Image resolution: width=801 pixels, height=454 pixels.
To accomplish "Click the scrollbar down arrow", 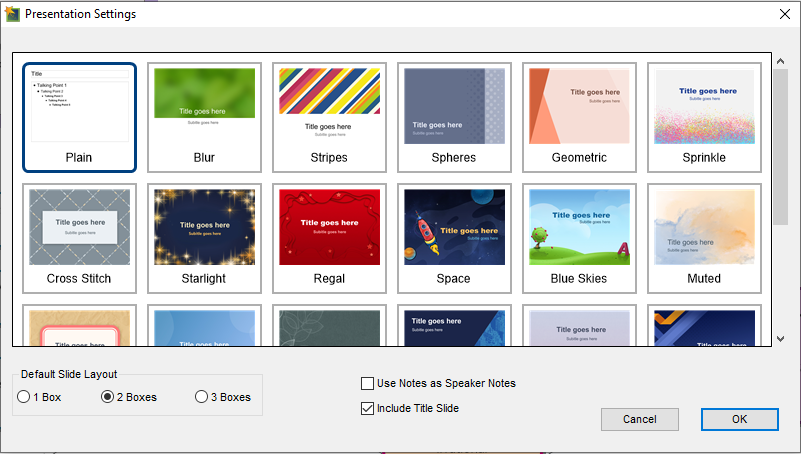I will (x=781, y=339).
